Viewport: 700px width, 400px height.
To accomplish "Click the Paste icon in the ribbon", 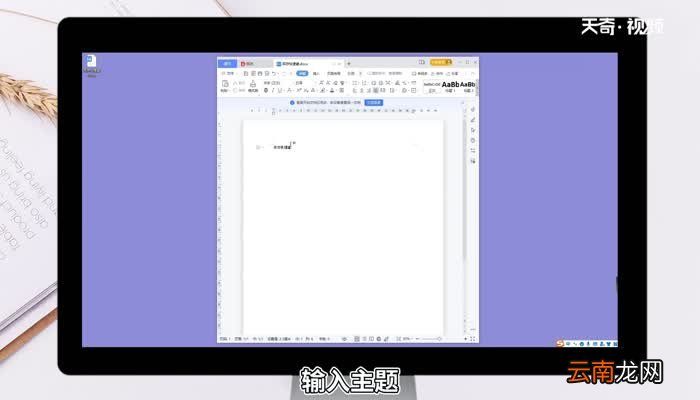I will 225,84.
